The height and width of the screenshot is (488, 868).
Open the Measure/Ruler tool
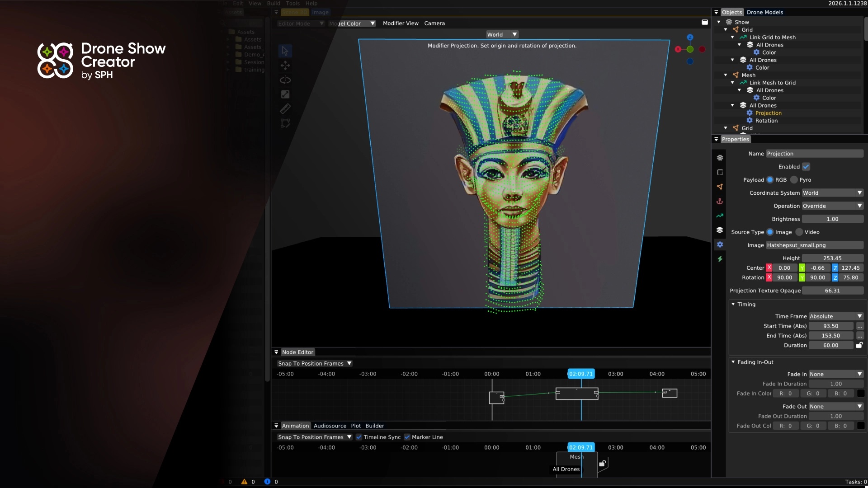click(x=285, y=108)
